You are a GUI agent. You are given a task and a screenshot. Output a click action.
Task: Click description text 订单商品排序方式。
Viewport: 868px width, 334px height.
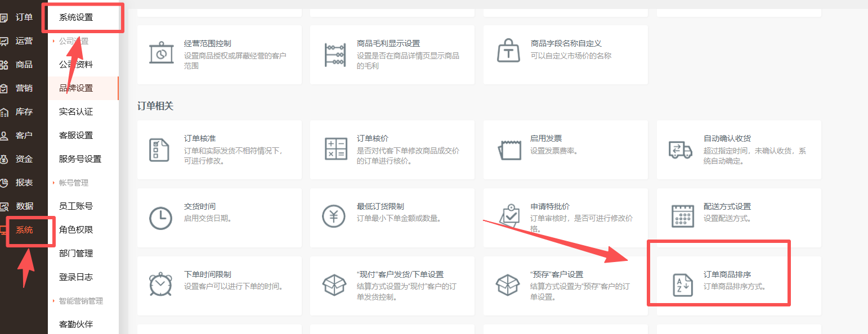735,286
